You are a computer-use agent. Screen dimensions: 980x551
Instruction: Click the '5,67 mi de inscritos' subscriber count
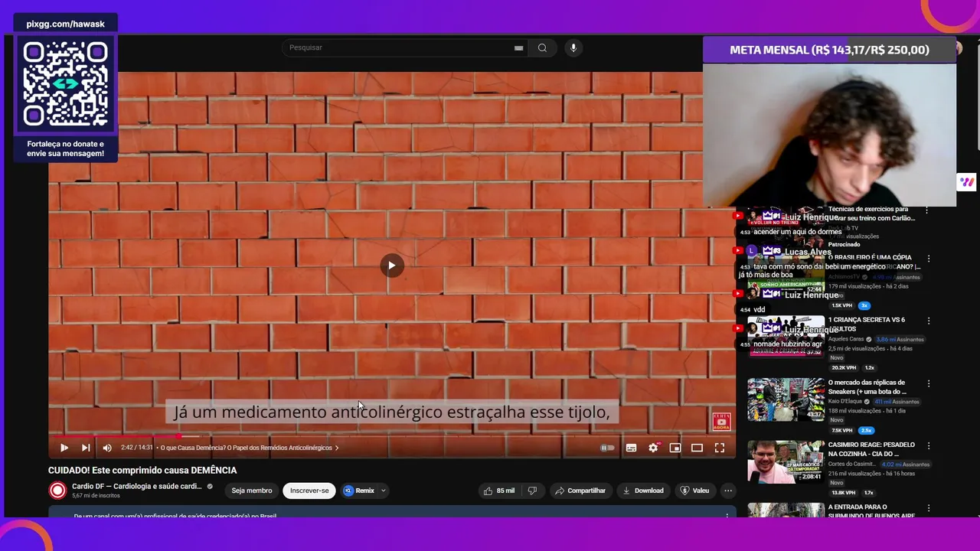pyautogui.click(x=96, y=496)
